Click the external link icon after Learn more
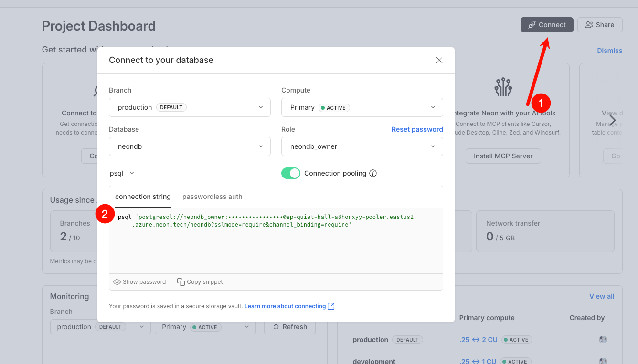Screen dimensions: 638x364 (x=331, y=306)
